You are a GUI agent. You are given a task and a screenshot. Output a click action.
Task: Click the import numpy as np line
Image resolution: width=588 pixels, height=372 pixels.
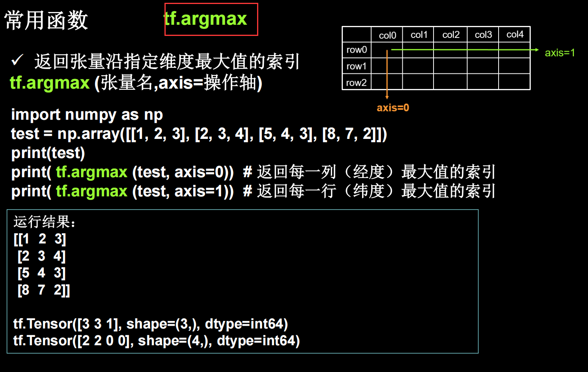tap(87, 115)
